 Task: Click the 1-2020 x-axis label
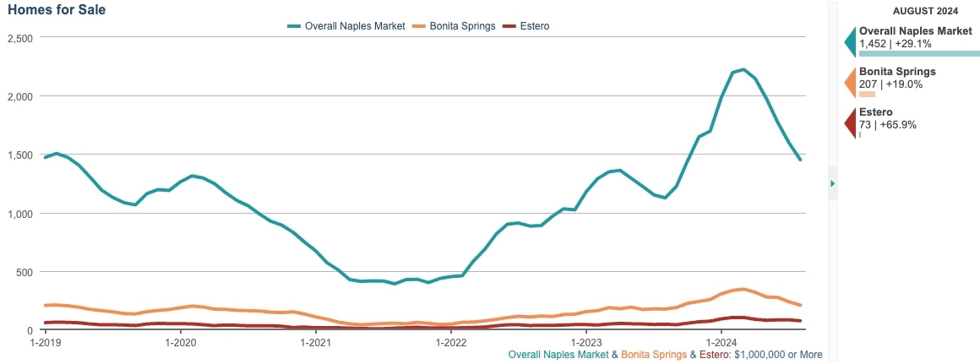coord(181,343)
